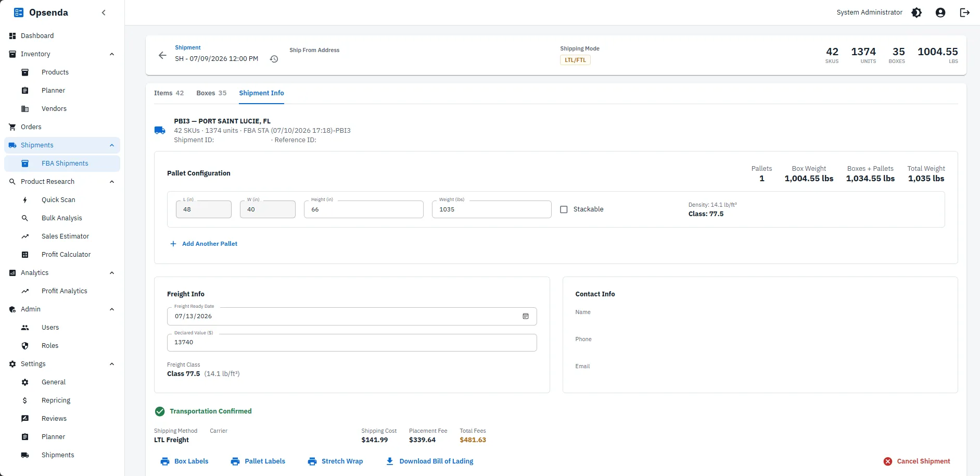Open shipment history clock icon
This screenshot has height=476, width=980.
274,59
